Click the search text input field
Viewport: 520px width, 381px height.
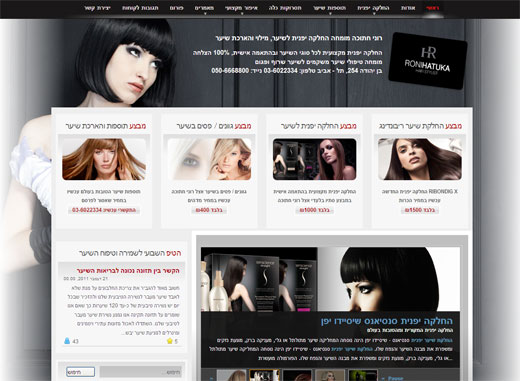[140, 372]
